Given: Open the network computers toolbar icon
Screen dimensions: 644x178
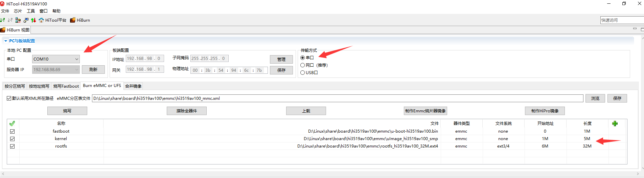Looking at the screenshot, I should click(18, 20).
